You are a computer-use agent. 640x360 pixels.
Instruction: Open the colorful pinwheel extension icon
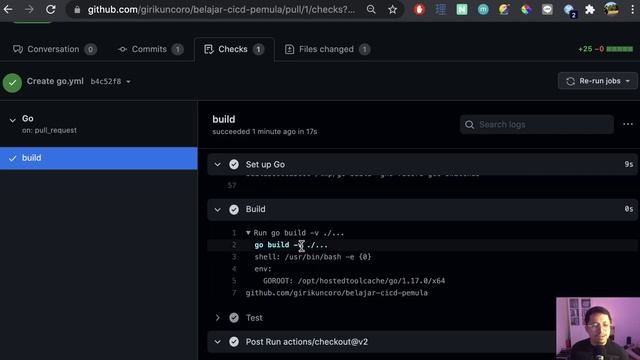526,9
